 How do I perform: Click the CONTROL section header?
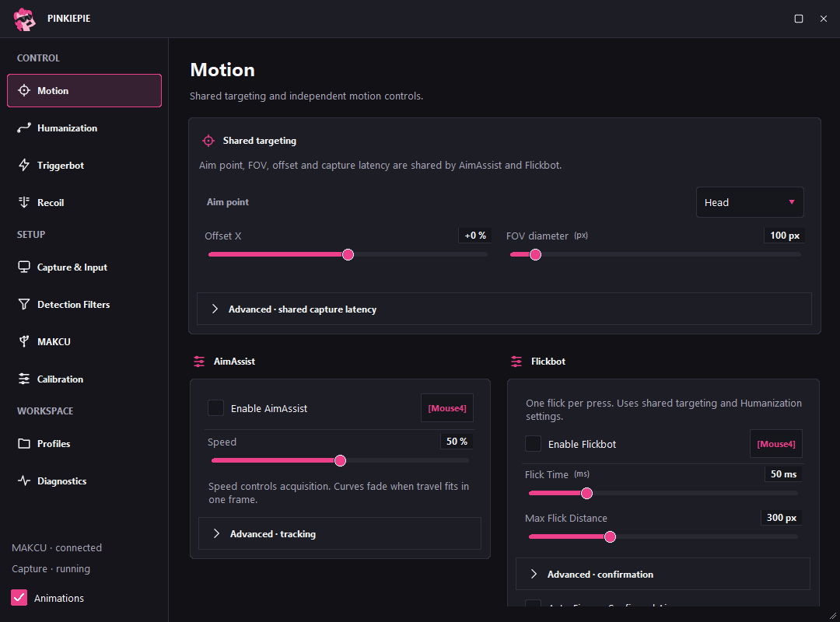38,58
